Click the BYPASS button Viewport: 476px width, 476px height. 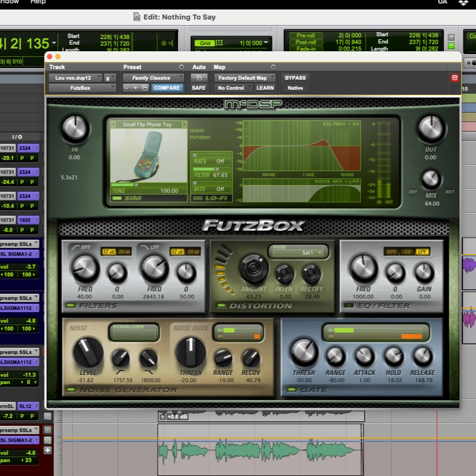295,77
